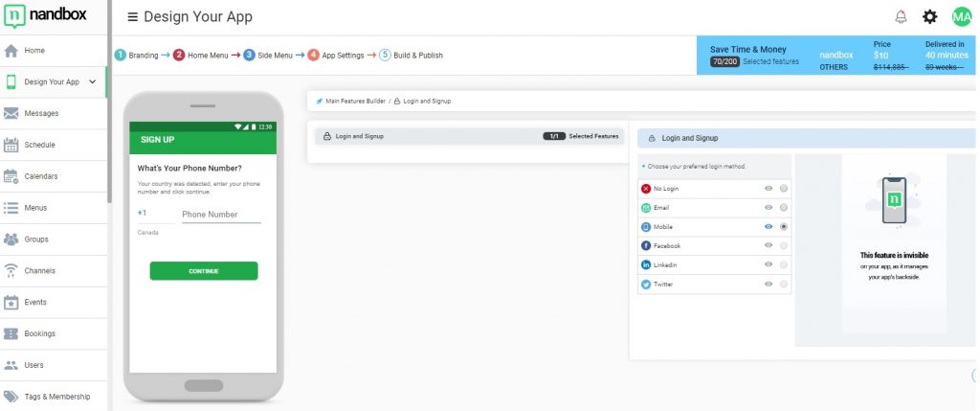This screenshot has height=411, width=980.
Task: Select the Login and Signup feature row
Action: (x=469, y=136)
